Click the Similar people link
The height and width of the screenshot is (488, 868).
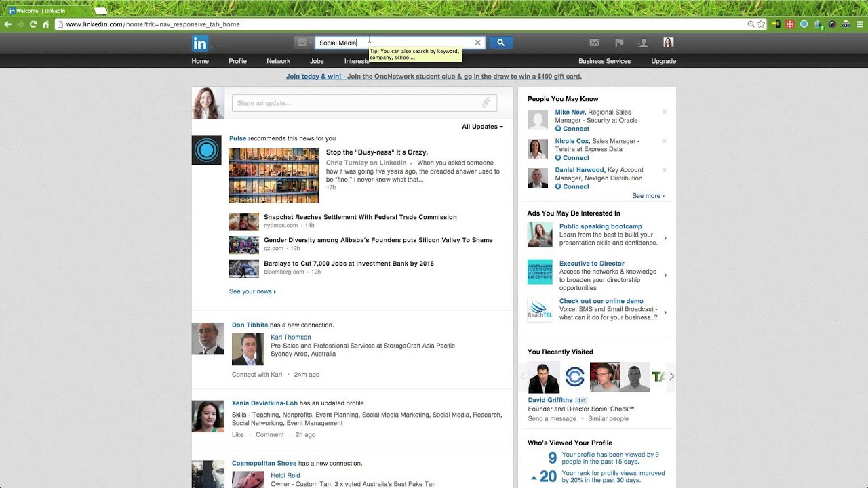(608, 419)
